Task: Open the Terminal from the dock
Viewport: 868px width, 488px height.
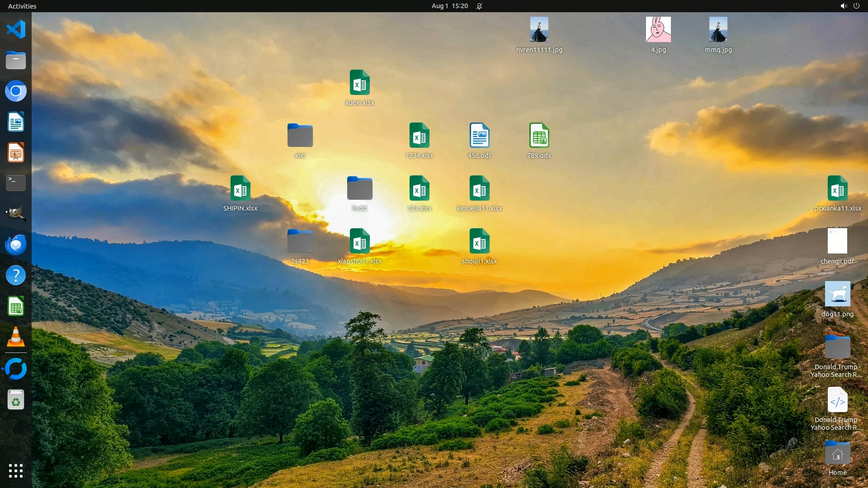Action: 16,183
